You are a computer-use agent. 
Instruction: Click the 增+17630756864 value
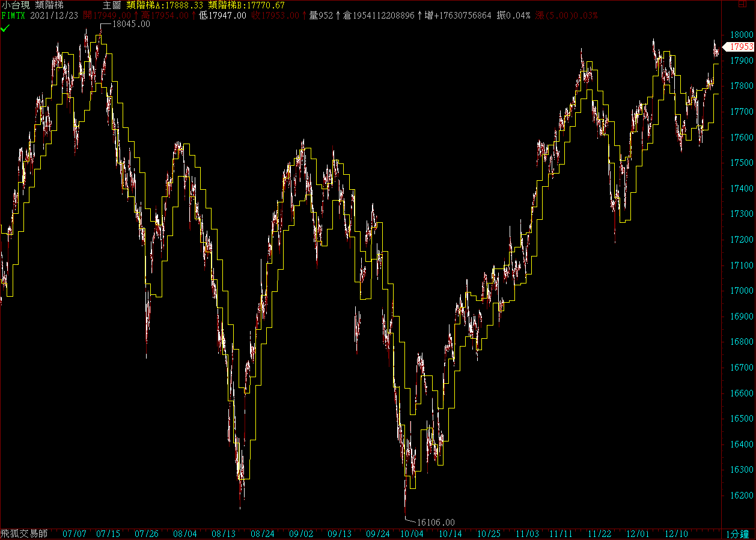coord(458,15)
